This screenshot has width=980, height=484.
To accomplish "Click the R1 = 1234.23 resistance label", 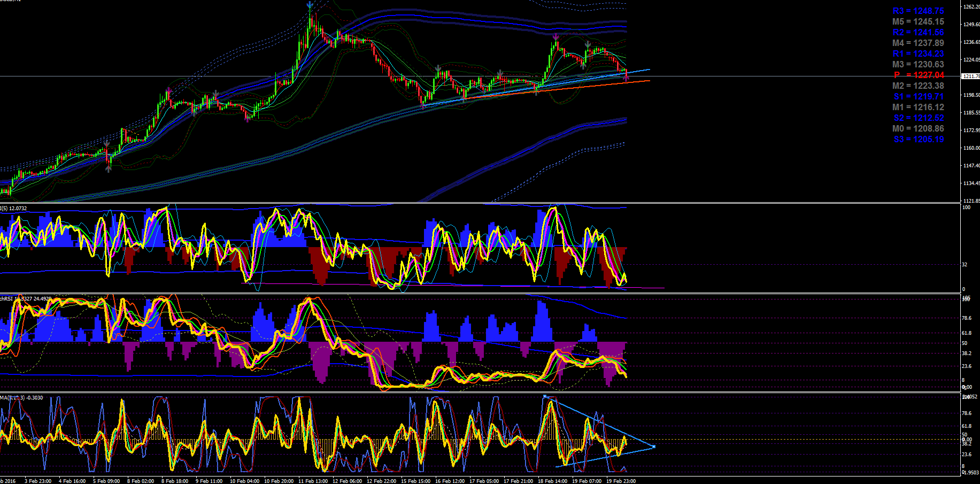I will click(918, 53).
